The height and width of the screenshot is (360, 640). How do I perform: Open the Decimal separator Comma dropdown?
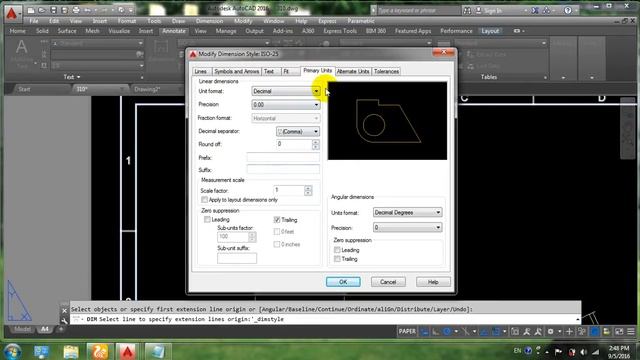click(298, 131)
